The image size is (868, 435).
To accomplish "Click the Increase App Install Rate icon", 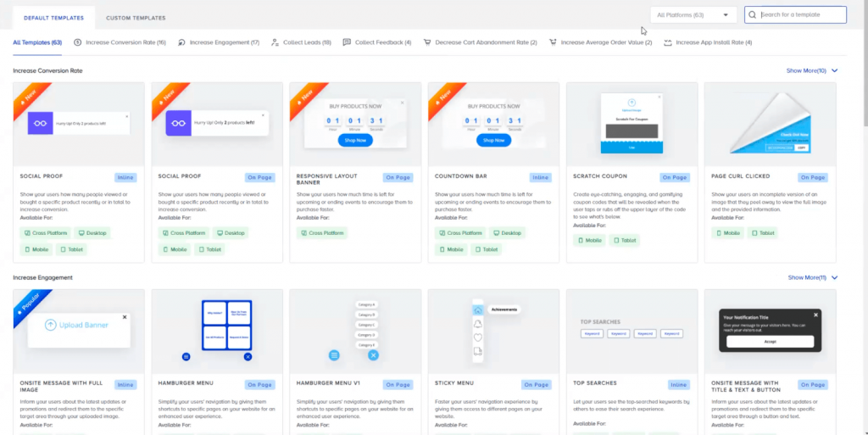I will click(668, 42).
